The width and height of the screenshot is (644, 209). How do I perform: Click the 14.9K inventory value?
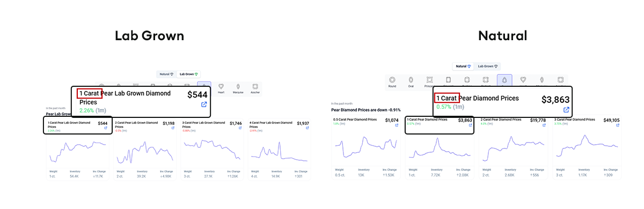pyautogui.click(x=276, y=176)
